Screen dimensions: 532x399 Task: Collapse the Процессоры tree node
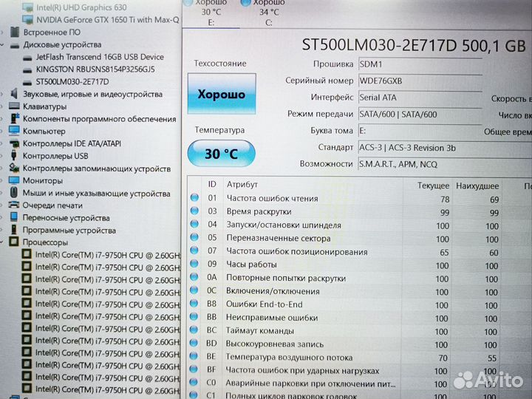3,242
